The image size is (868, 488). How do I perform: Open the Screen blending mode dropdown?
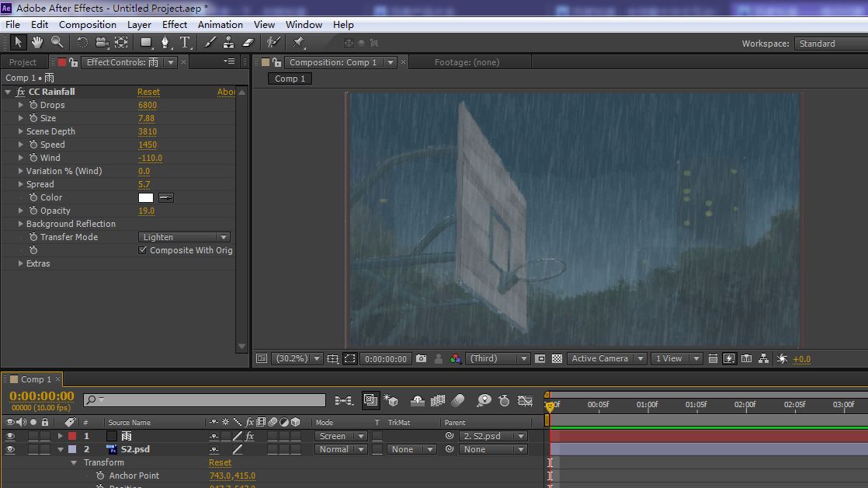coord(341,436)
